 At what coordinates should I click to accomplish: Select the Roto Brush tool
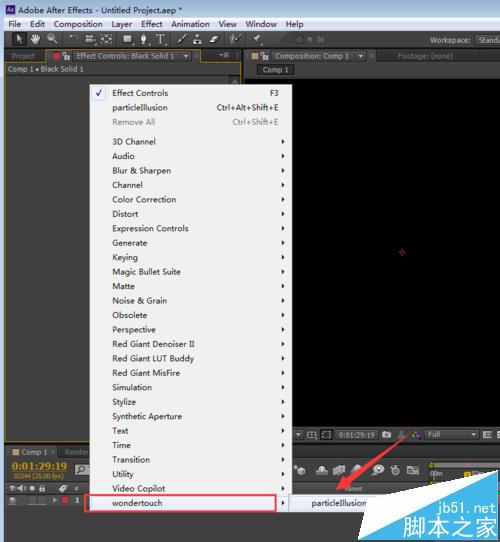(x=235, y=39)
